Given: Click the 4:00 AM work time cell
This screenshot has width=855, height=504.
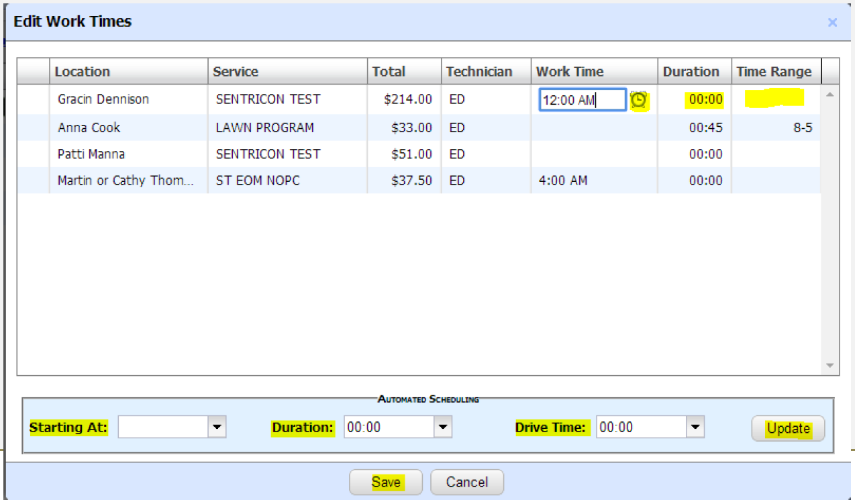Looking at the screenshot, I should click(563, 181).
